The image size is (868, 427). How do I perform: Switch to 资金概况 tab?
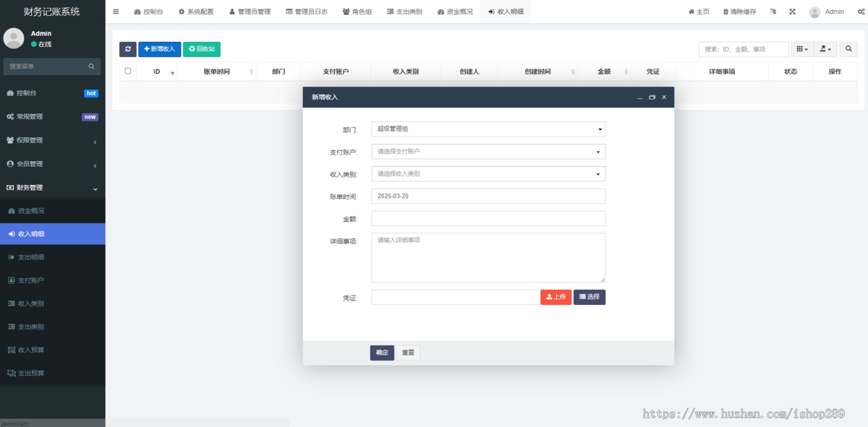[455, 12]
